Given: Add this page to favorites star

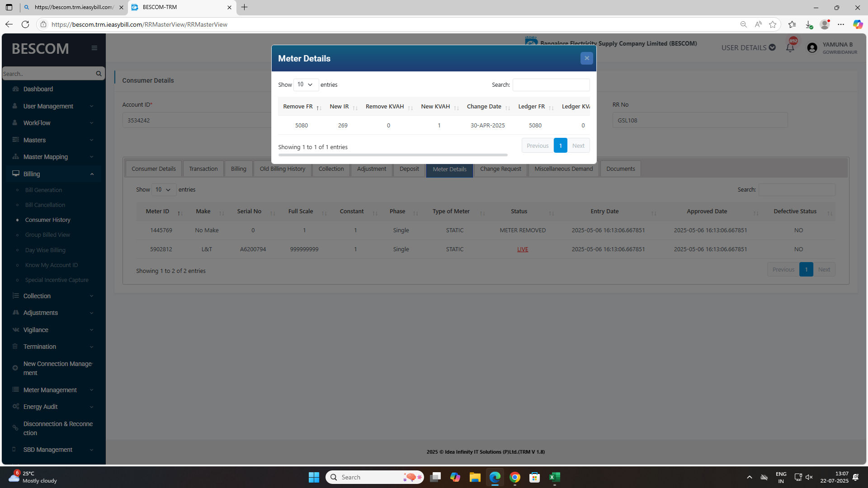Looking at the screenshot, I should (x=773, y=24).
